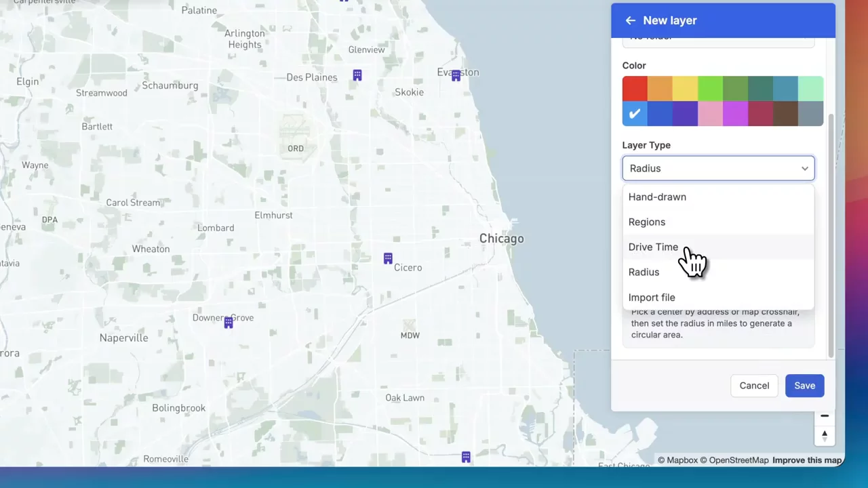Save the new layer
This screenshot has height=488, width=868.
coord(805,386)
